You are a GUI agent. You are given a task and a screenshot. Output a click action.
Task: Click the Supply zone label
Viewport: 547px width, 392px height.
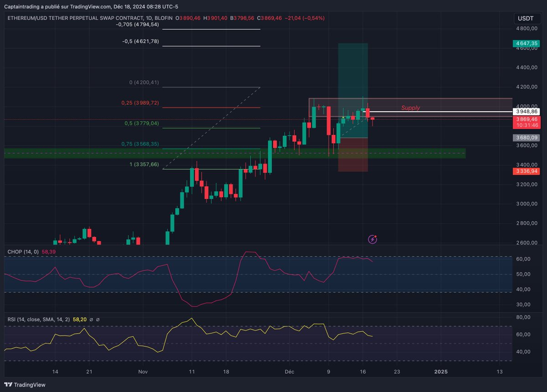(410, 108)
